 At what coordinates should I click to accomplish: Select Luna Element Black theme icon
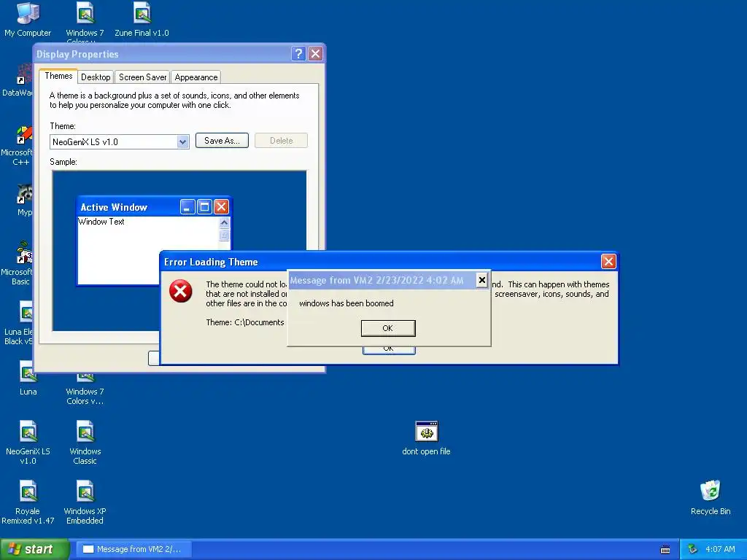tap(26, 312)
